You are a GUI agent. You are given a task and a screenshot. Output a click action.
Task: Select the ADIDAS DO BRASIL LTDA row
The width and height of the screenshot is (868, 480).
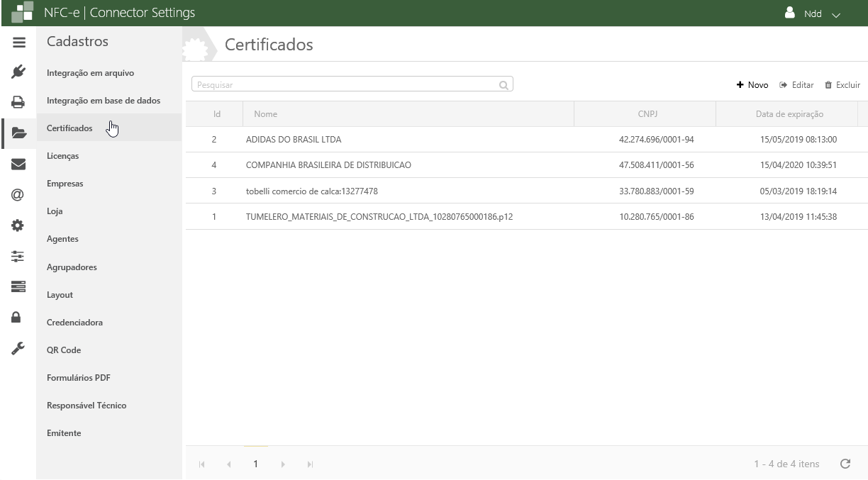(x=294, y=140)
